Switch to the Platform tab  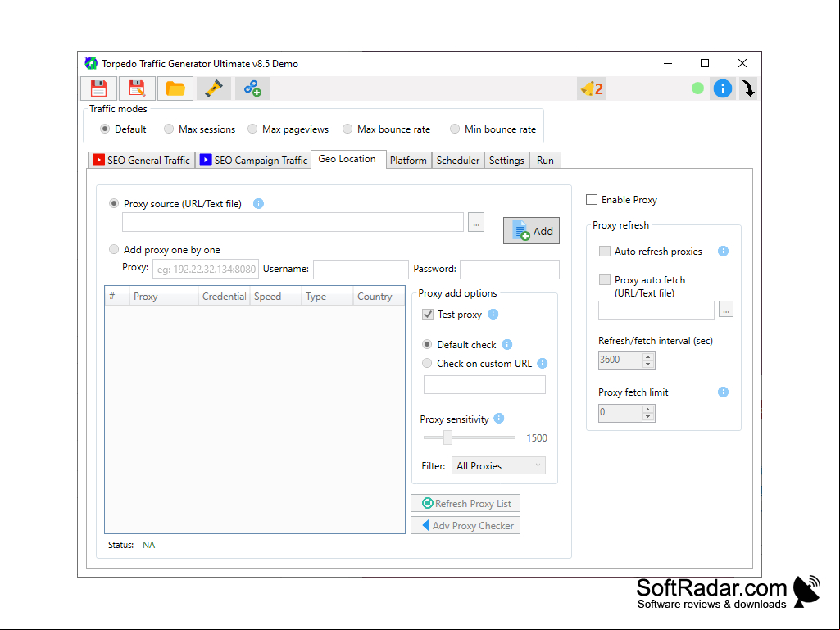pyautogui.click(x=409, y=161)
